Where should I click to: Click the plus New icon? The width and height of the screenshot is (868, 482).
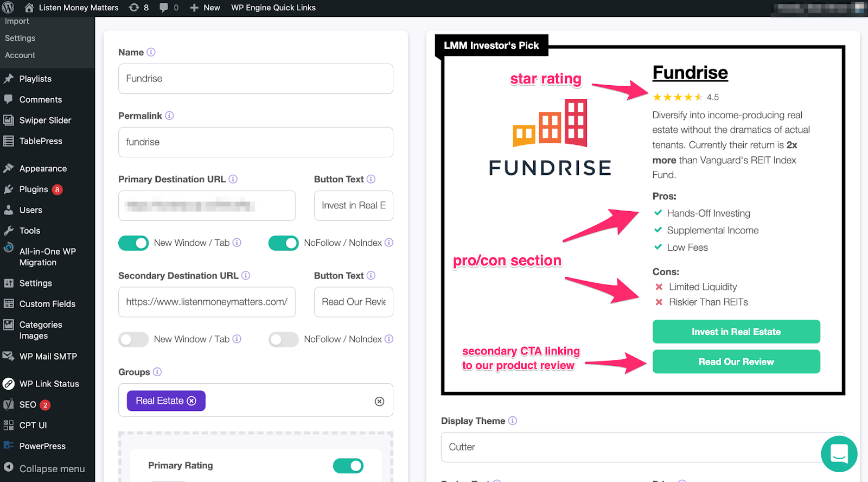pos(194,8)
